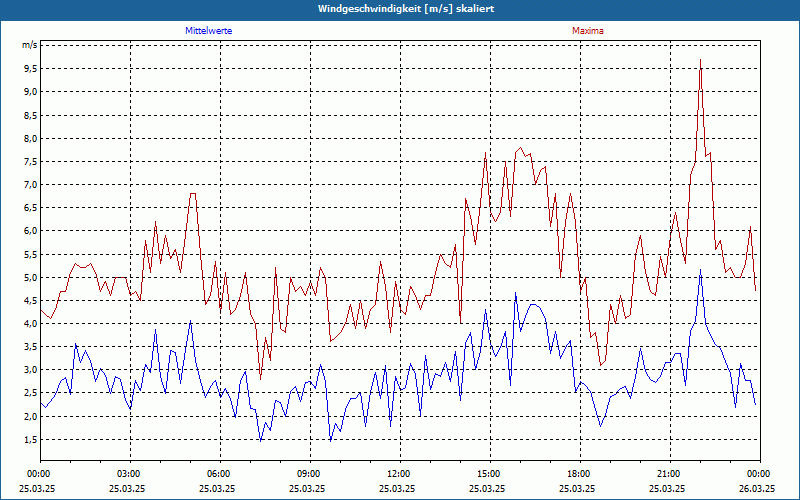
Task: Click the '00:00' label above date 26.03.25
Action: [760, 474]
